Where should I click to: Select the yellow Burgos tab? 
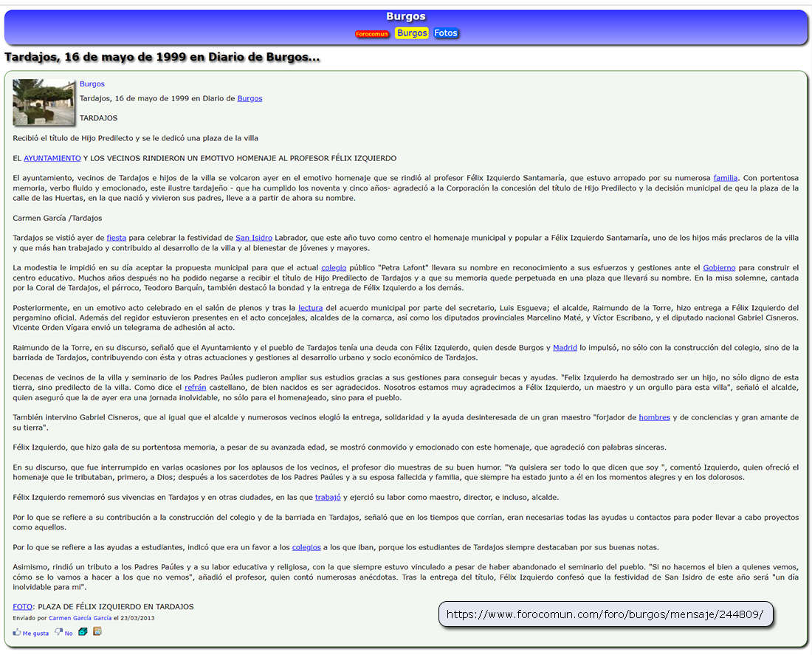(x=412, y=33)
